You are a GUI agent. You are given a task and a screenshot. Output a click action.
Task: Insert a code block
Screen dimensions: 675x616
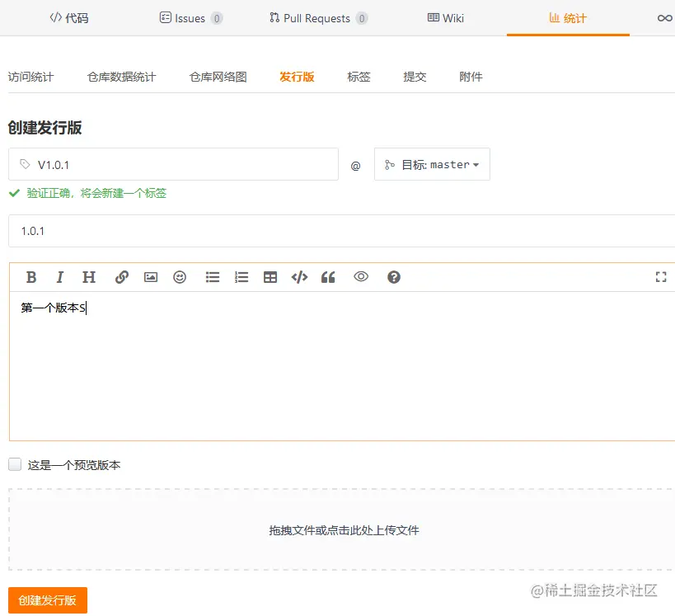coord(298,277)
